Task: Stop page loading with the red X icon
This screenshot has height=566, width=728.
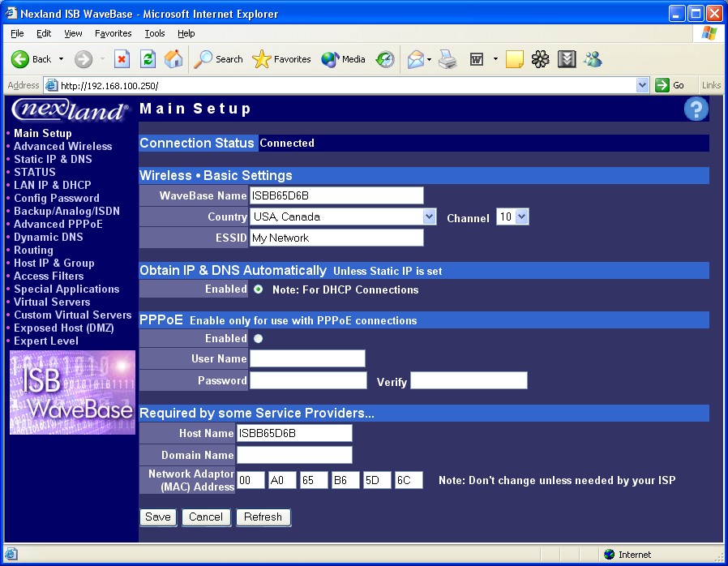Action: click(122, 59)
